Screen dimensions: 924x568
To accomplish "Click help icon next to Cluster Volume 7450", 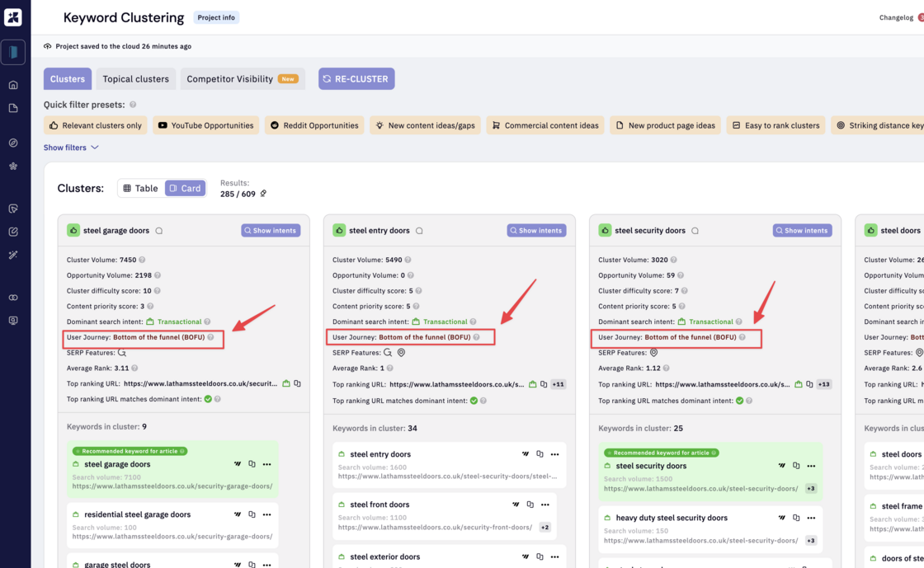I will click(x=142, y=260).
